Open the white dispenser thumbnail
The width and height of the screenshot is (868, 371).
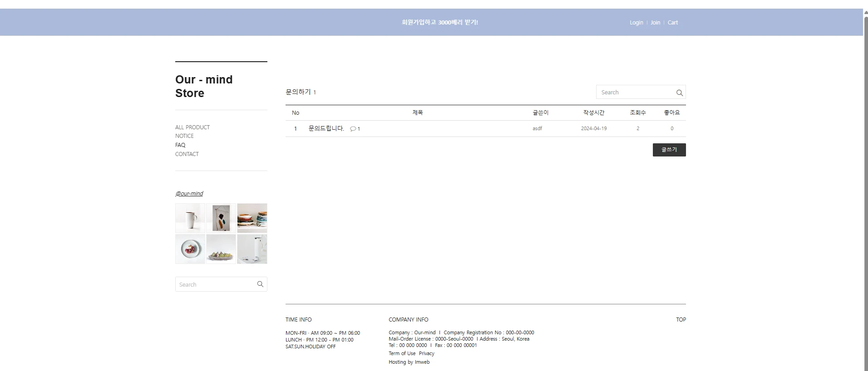click(x=252, y=249)
